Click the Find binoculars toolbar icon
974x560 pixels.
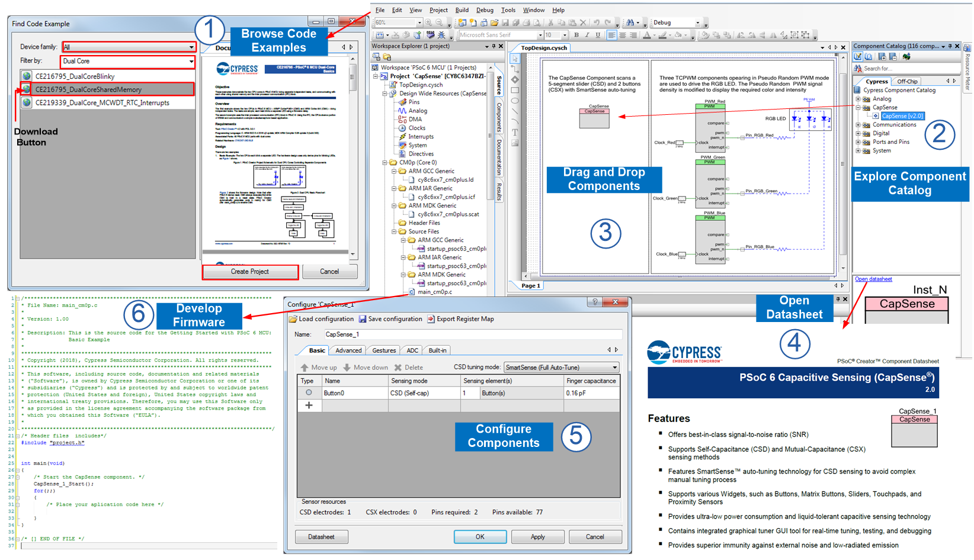click(630, 22)
